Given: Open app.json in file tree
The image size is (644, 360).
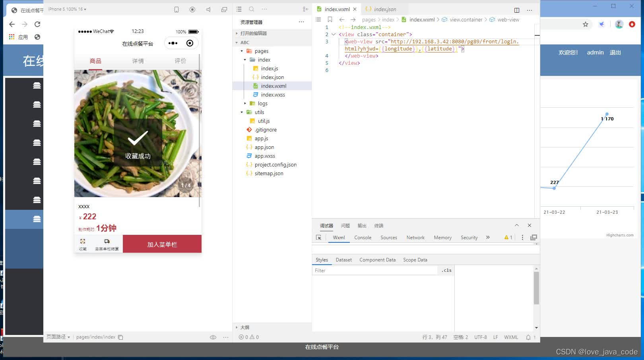Looking at the screenshot, I should point(264,147).
